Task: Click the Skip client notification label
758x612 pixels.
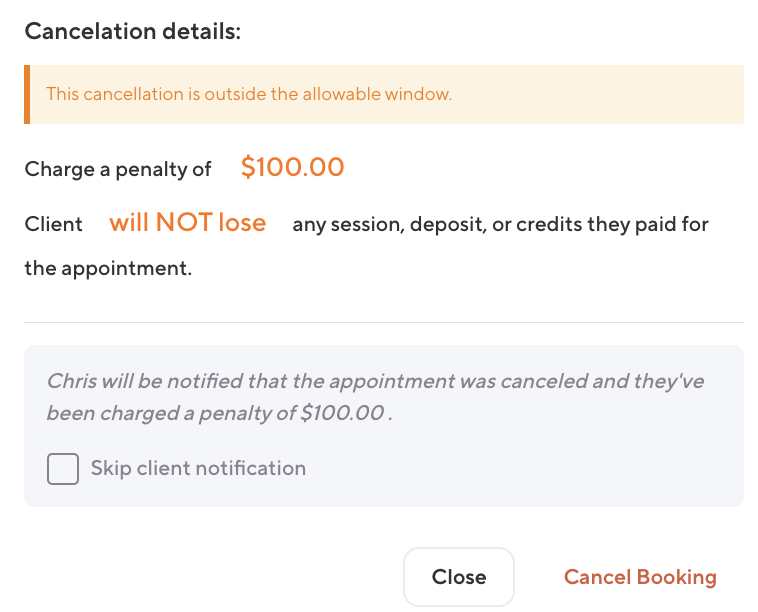Action: pos(198,468)
